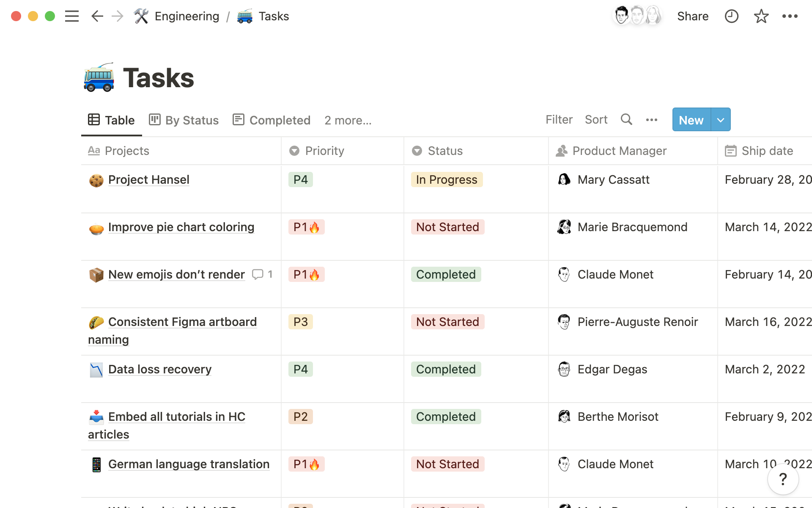
Task: Click the Sort icon
Action: pos(596,119)
